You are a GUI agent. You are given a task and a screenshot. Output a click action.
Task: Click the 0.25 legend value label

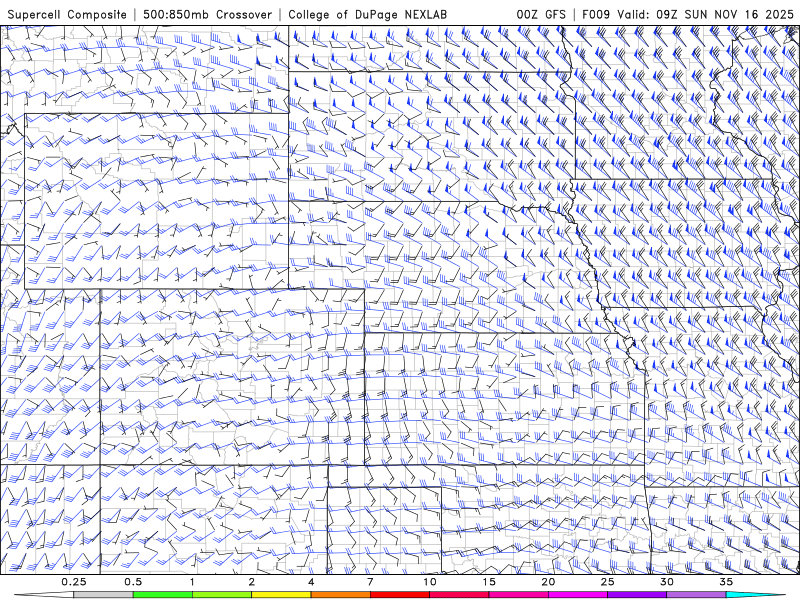click(x=74, y=582)
